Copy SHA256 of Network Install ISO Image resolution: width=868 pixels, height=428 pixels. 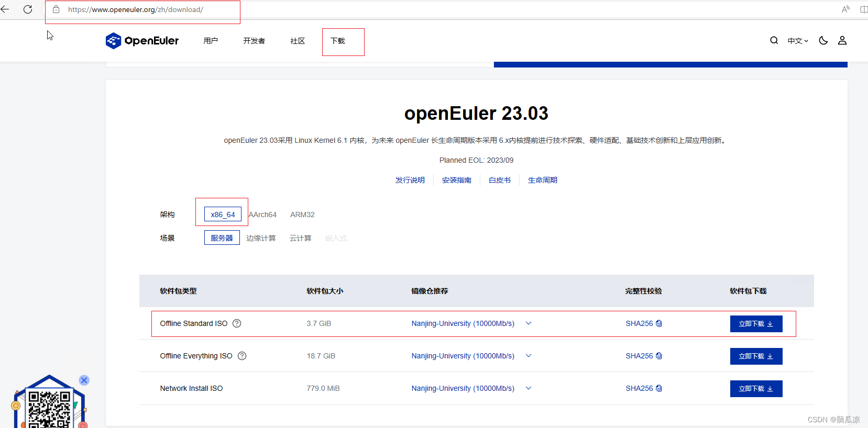659,388
